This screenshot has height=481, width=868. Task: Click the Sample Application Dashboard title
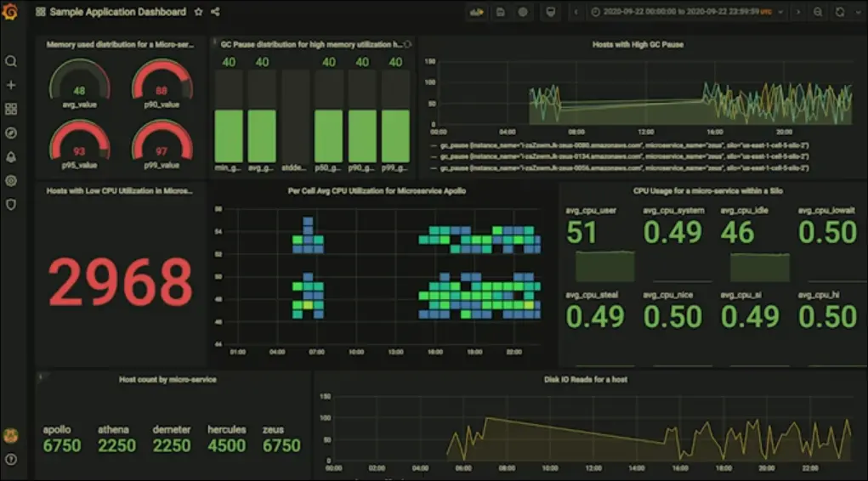117,12
